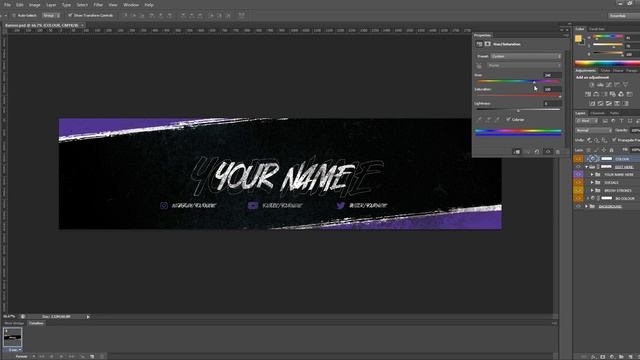The height and width of the screenshot is (360, 640).
Task: Switch to the Styles tab
Action: (x=605, y=71)
